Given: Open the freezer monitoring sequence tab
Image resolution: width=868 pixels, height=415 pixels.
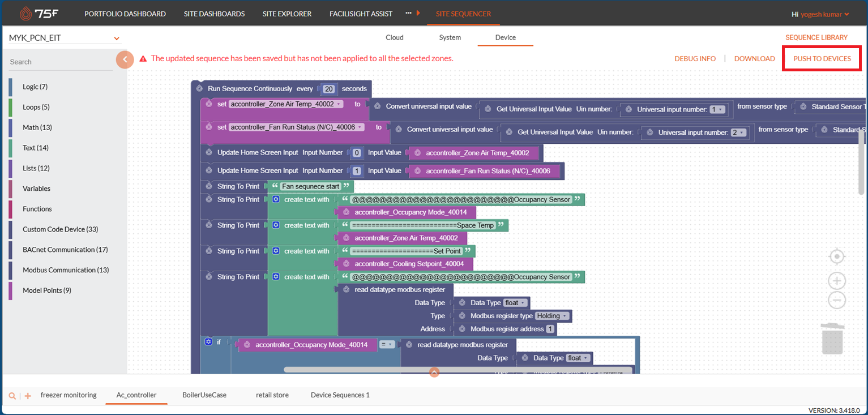Looking at the screenshot, I should coord(69,395).
